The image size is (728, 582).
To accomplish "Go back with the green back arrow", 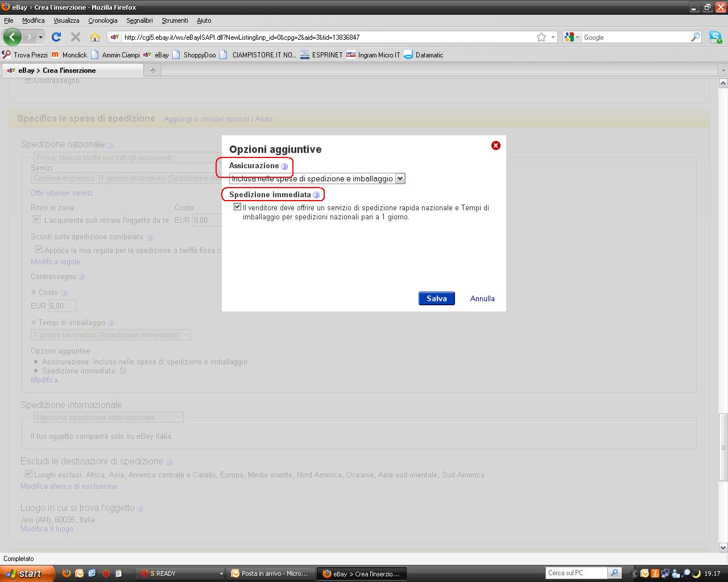I will pyautogui.click(x=13, y=37).
